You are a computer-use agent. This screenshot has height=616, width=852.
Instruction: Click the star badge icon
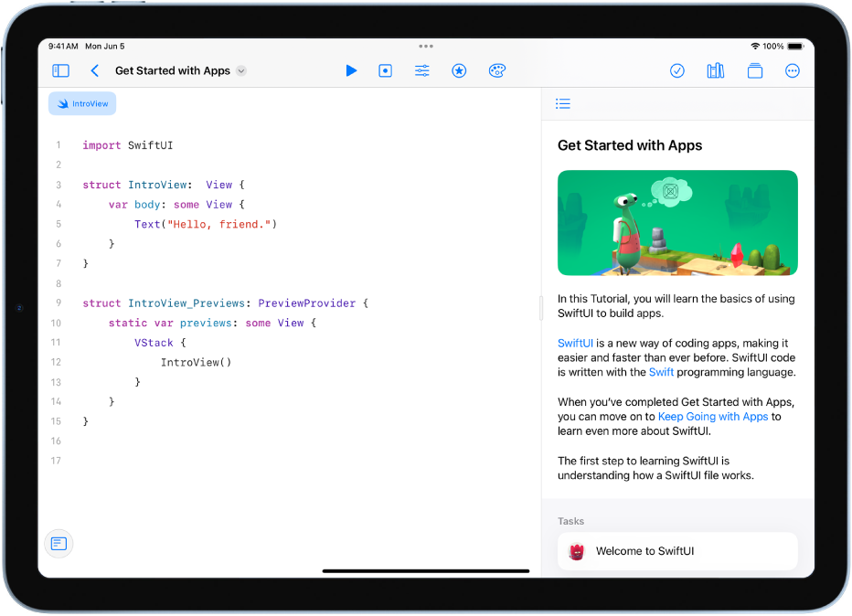click(x=459, y=70)
